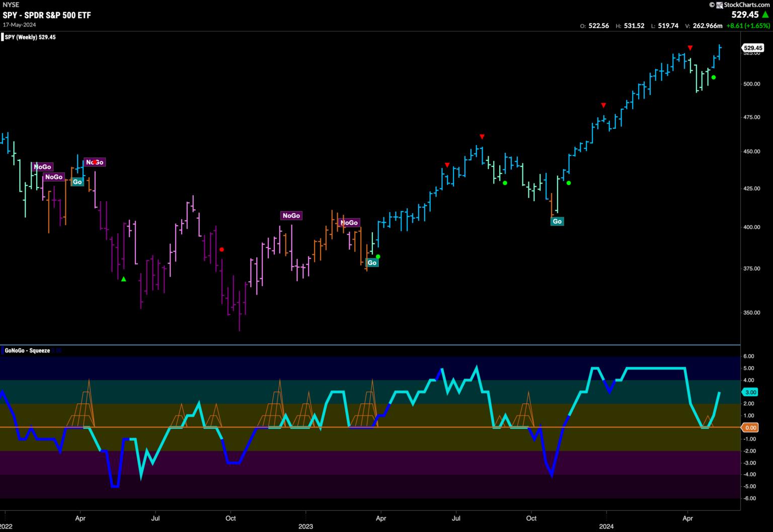773x532 pixels.
Task: Select the GoNoGo - Squeeze indicator label
Action: [27, 350]
